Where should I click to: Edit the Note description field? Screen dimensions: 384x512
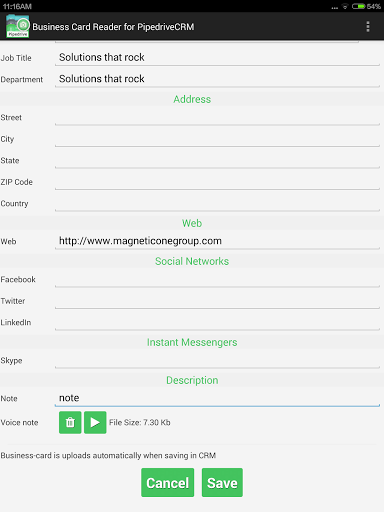click(x=217, y=398)
